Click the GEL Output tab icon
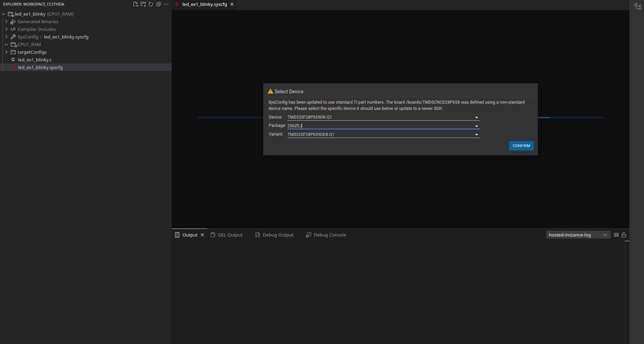The image size is (644, 344). [x=213, y=235]
